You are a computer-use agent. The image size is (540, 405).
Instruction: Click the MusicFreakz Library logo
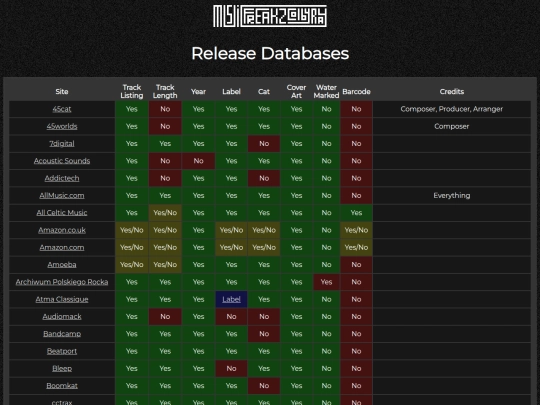click(270, 16)
